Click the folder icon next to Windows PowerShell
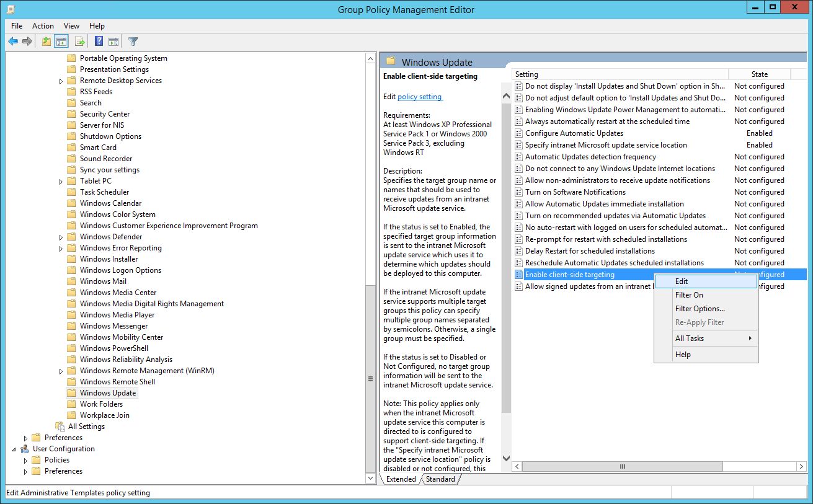This screenshot has height=504, width=813. [71, 348]
